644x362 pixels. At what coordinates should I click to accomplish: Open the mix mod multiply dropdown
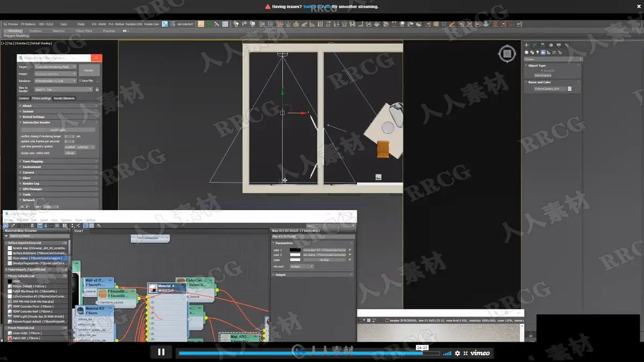[x=302, y=267]
